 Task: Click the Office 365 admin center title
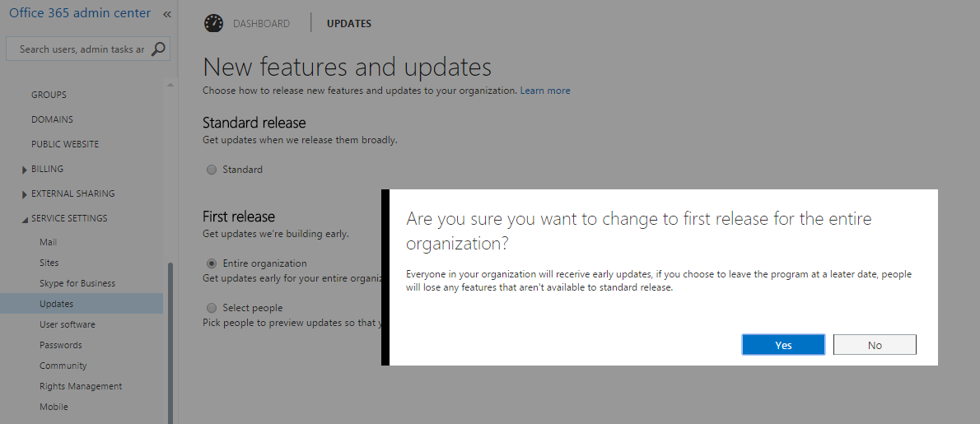tap(80, 13)
